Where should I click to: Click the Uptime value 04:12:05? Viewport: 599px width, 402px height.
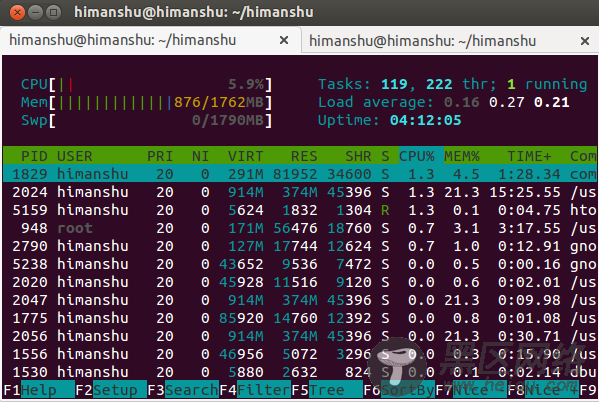click(x=426, y=120)
